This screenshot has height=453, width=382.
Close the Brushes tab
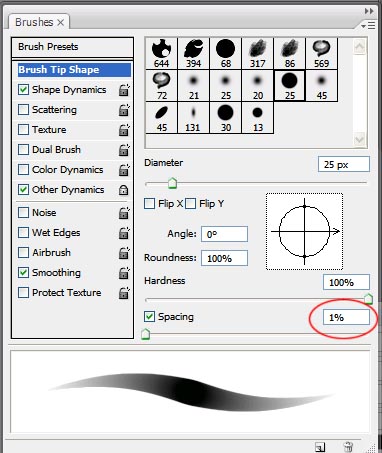[61, 23]
